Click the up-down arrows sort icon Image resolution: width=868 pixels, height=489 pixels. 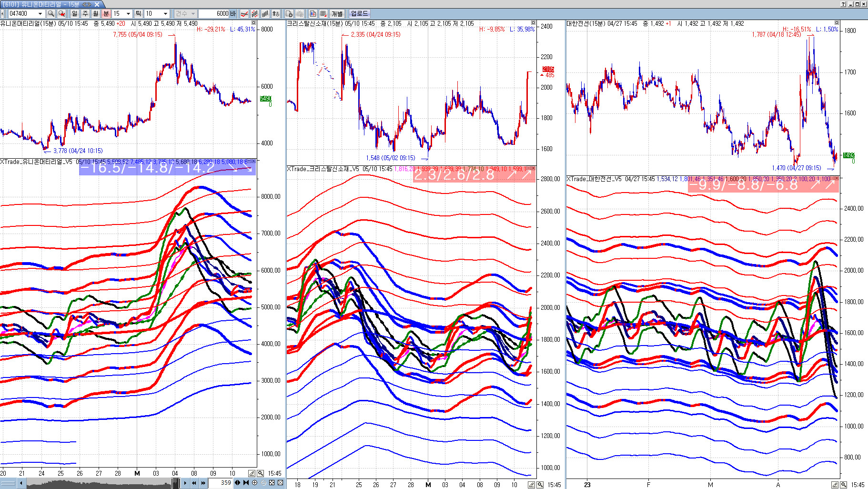click(275, 14)
